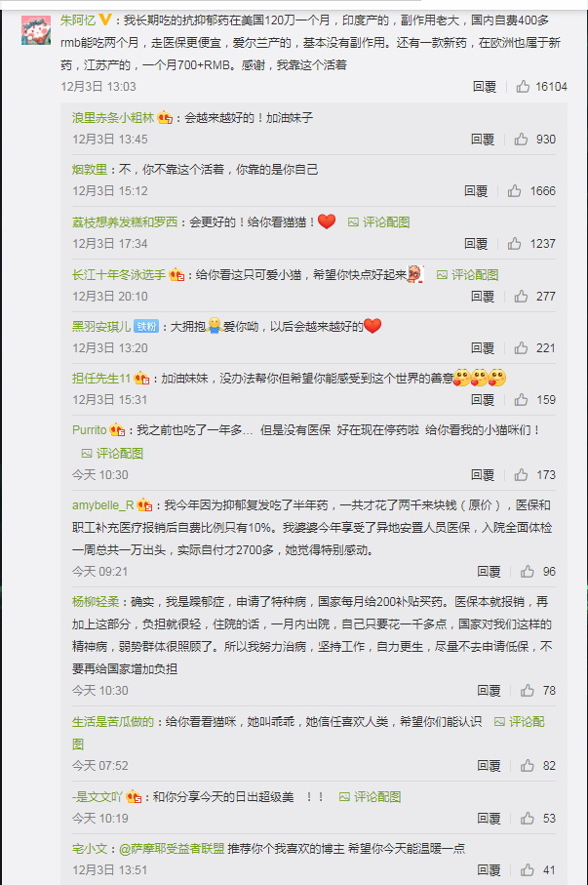
Task: Open @萨摩耶受益者联盟 mentioned profile
Action: [172, 848]
